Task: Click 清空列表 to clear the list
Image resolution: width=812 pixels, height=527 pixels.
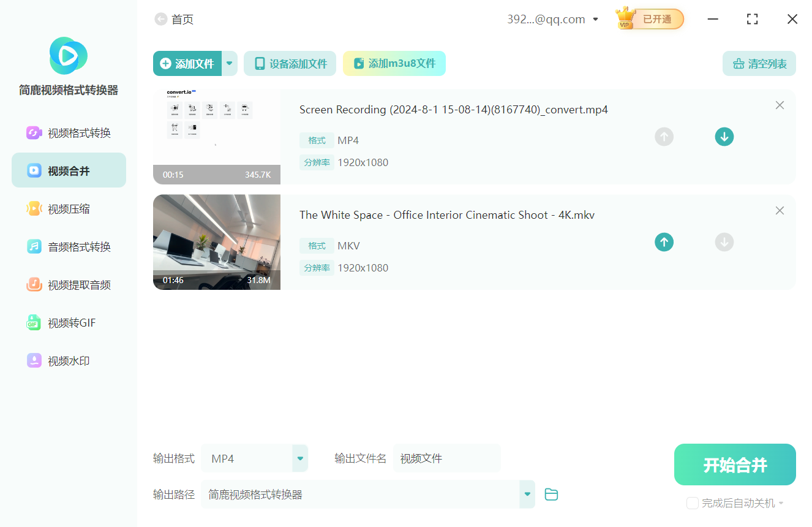Action: (x=759, y=63)
